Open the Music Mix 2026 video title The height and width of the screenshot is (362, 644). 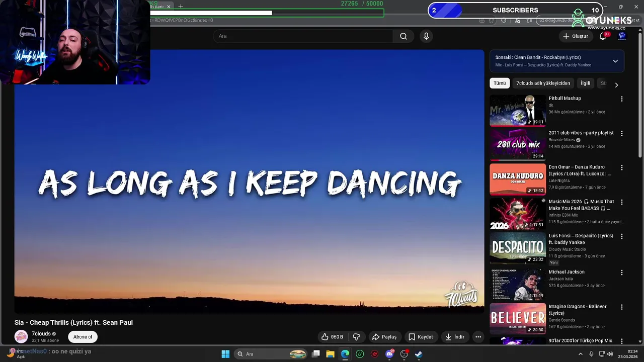pos(581,205)
